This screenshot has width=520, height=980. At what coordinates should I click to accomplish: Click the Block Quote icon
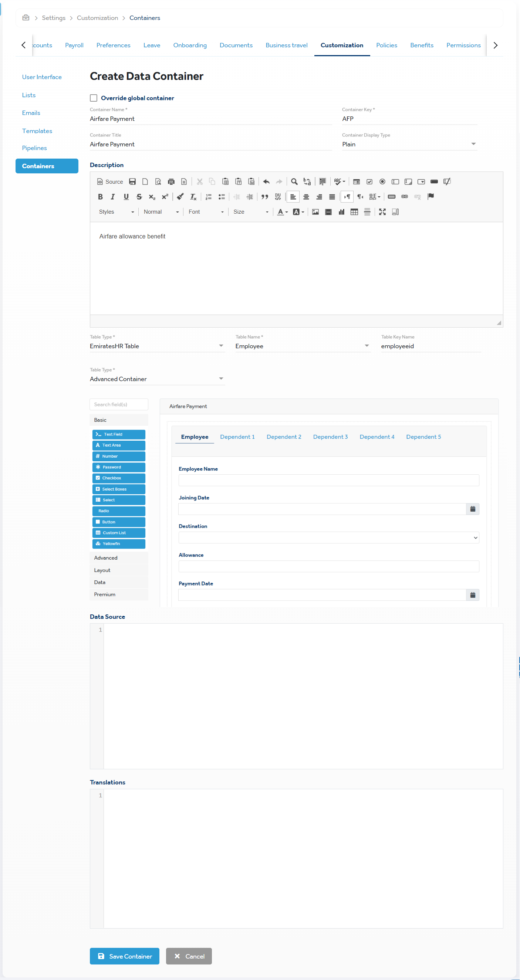[x=264, y=197]
